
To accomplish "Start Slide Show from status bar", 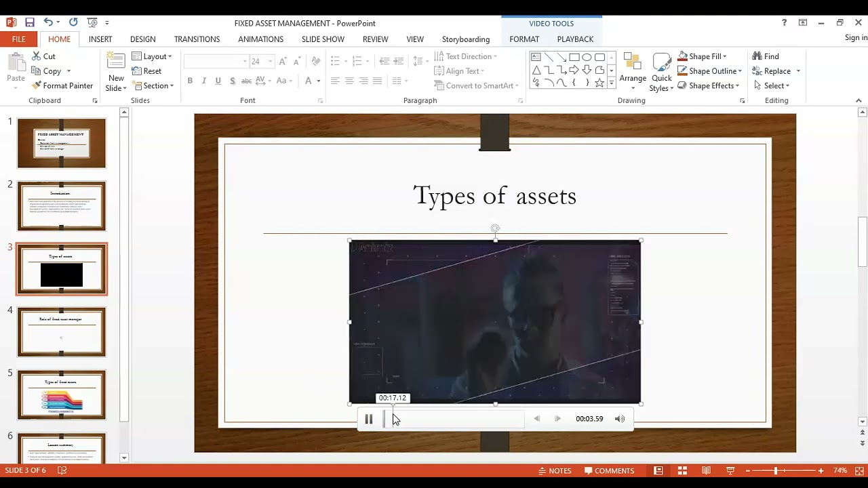I will pos(730,470).
